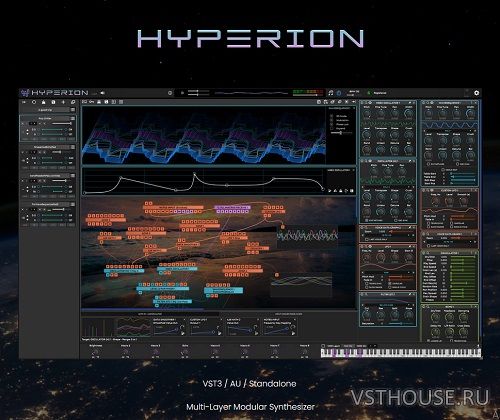Toggle the bottom-left checkbox in the second oscillator module
This screenshot has height=420, width=500.
(367, 220)
